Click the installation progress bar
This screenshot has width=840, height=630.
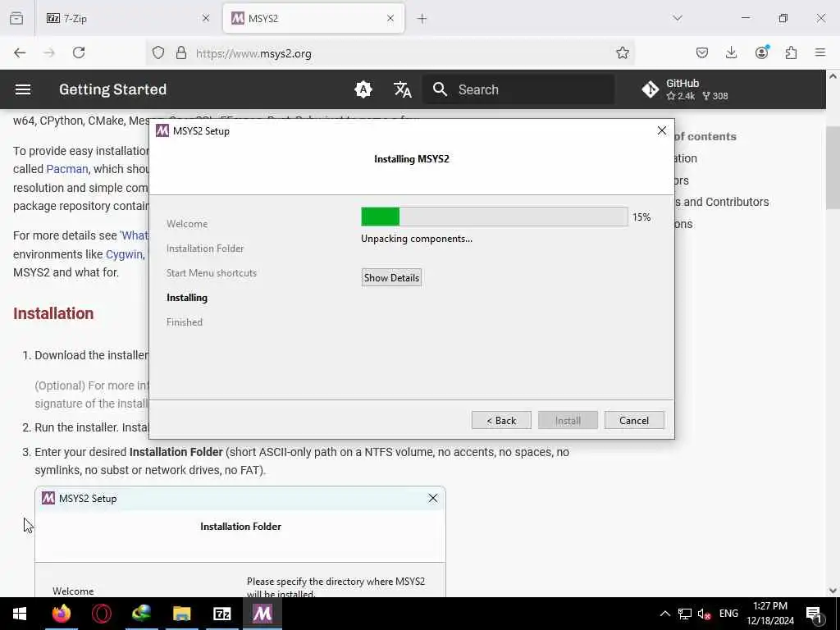pyautogui.click(x=495, y=217)
